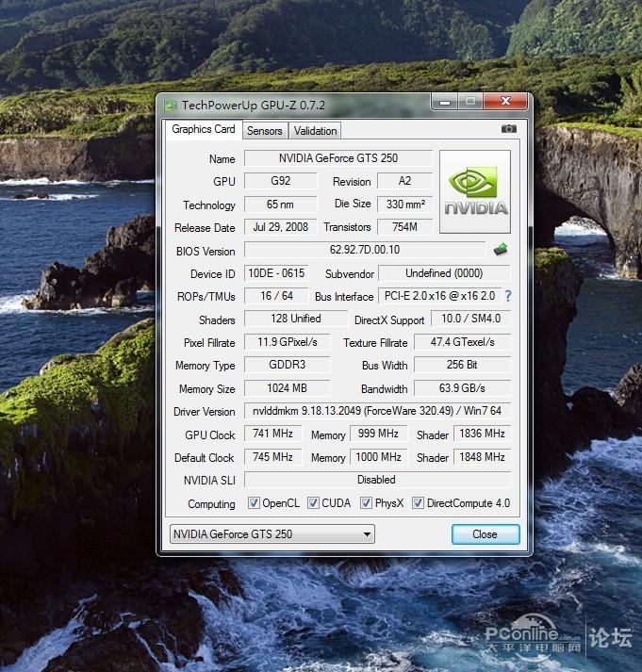Click the Die Size value 330 mm²
Screen dimensions: 642x672
[x=405, y=204]
